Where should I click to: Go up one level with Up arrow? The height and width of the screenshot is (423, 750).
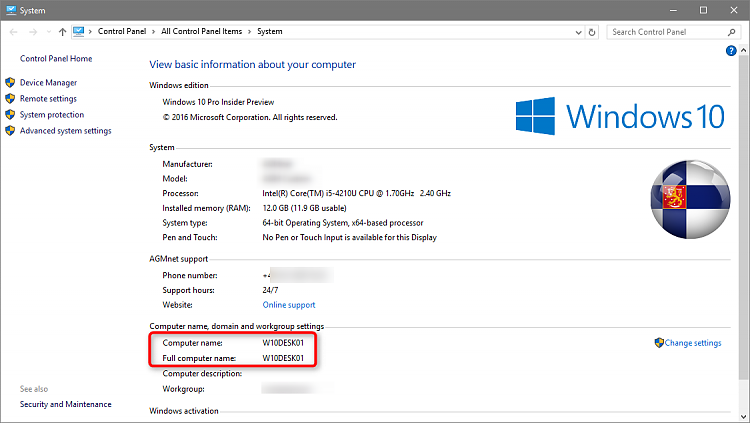click(x=62, y=32)
